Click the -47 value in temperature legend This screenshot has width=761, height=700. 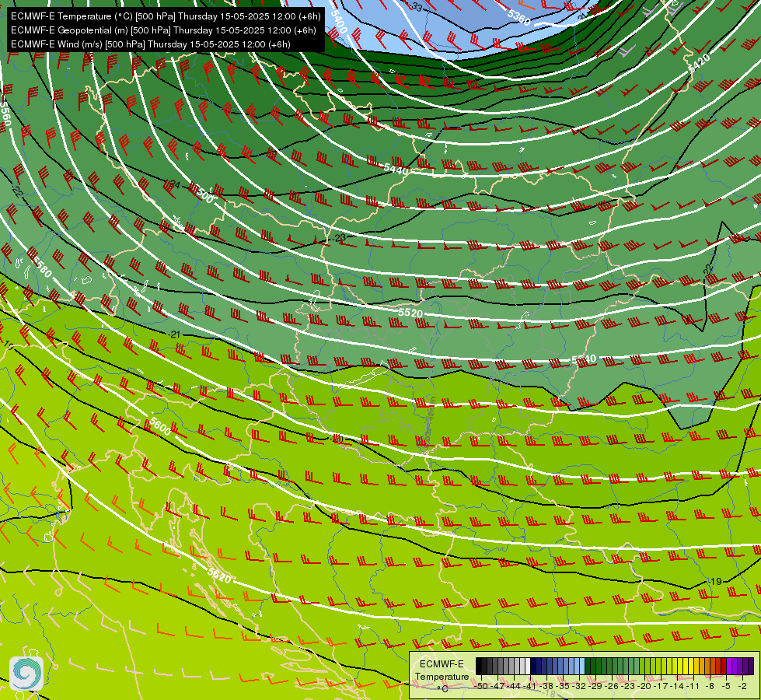[x=498, y=686]
